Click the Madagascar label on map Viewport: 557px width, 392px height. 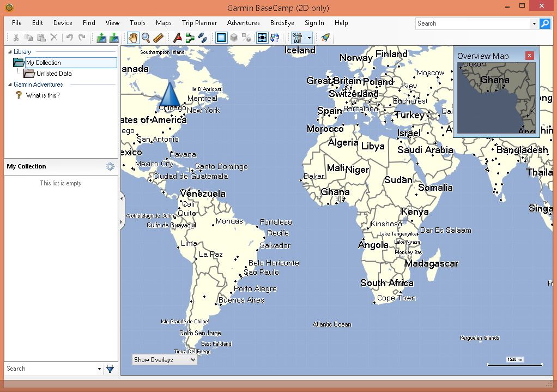(432, 263)
